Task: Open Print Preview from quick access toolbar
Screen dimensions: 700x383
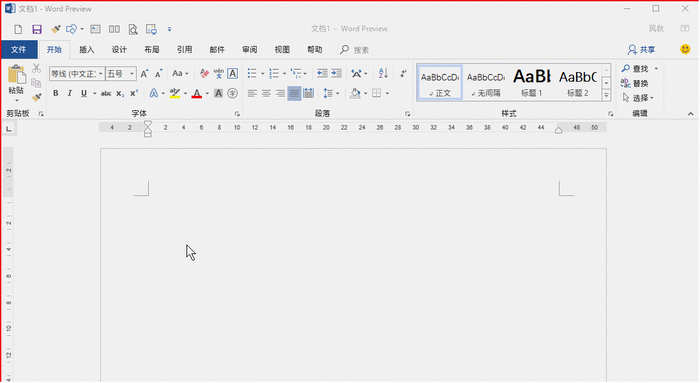Action: (x=133, y=29)
